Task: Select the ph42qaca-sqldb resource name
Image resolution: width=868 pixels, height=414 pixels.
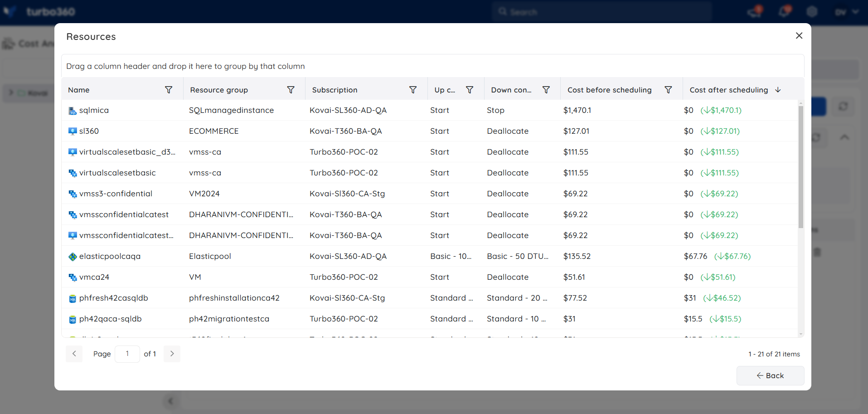Action: click(x=111, y=319)
